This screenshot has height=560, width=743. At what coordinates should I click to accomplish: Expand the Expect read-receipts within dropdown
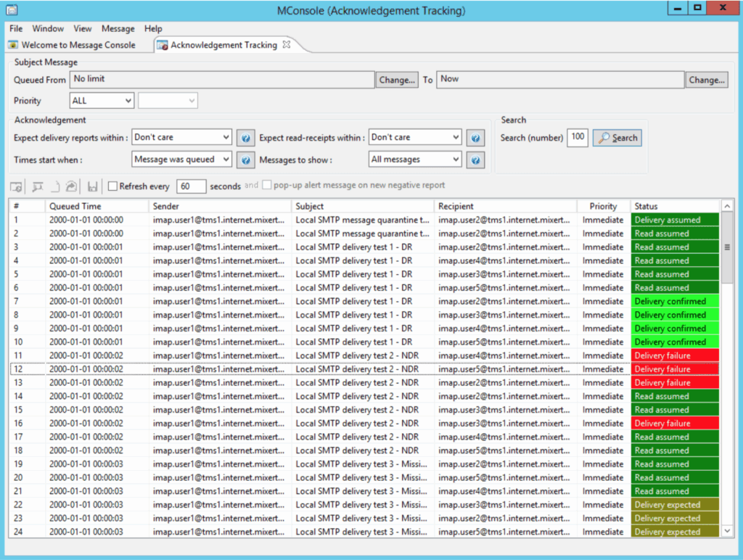click(415, 137)
